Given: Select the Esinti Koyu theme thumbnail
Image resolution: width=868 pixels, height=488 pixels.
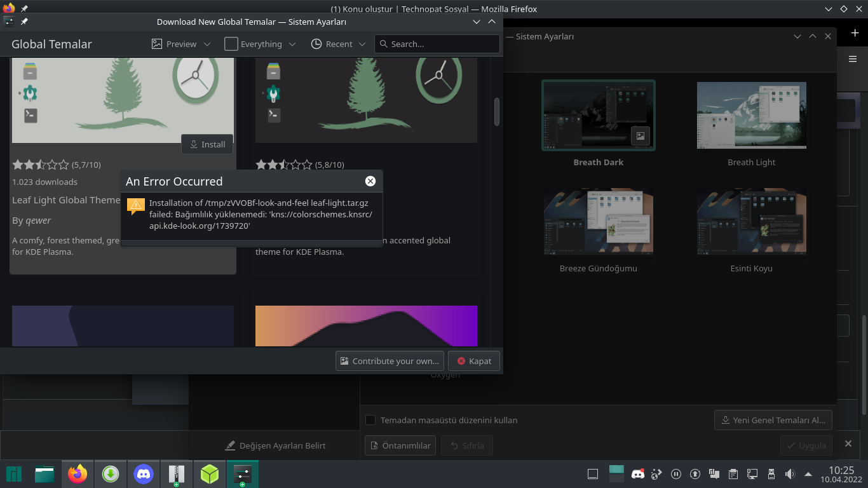Looking at the screenshot, I should point(752,221).
